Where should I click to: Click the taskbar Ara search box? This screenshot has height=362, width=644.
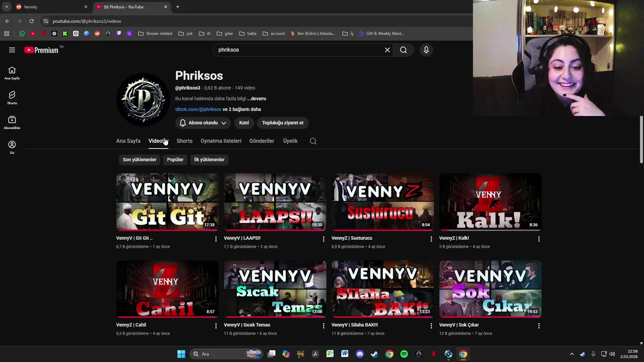click(227, 354)
